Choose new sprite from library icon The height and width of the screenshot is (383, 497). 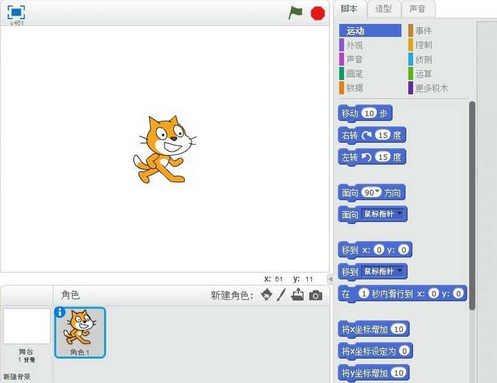click(266, 295)
